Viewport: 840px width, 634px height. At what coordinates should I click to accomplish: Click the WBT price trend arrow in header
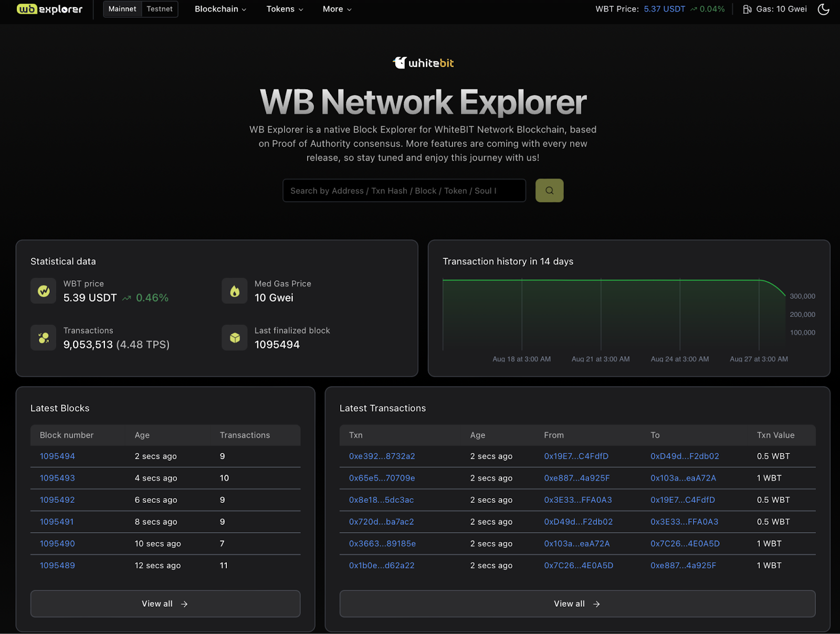[694, 9]
